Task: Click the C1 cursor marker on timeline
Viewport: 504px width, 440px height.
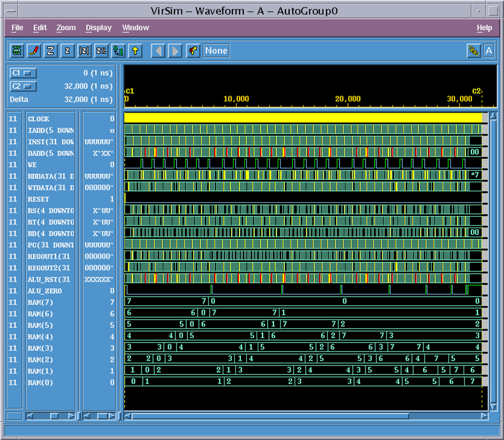Action: [129, 91]
